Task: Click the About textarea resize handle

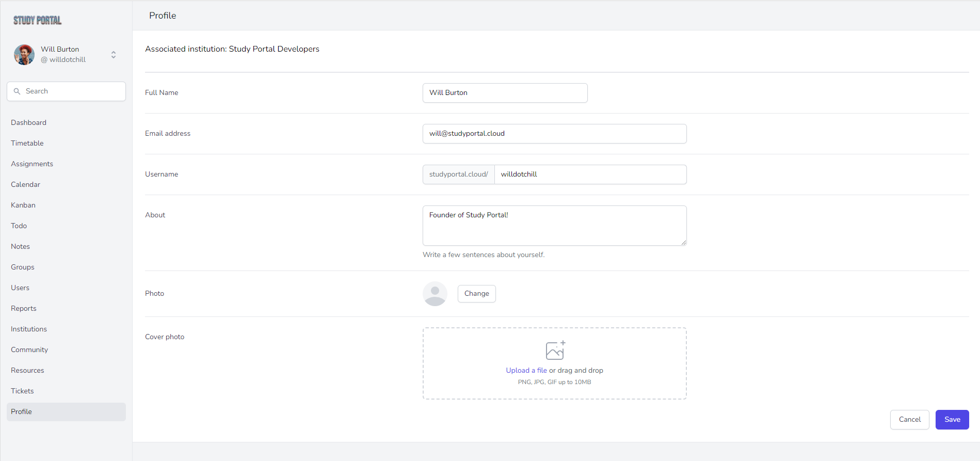Action: [x=683, y=242]
